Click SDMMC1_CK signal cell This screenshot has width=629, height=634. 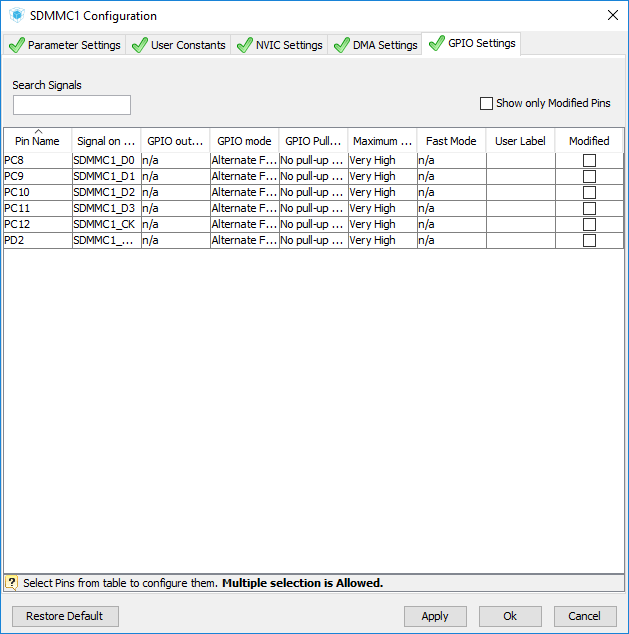pos(107,224)
